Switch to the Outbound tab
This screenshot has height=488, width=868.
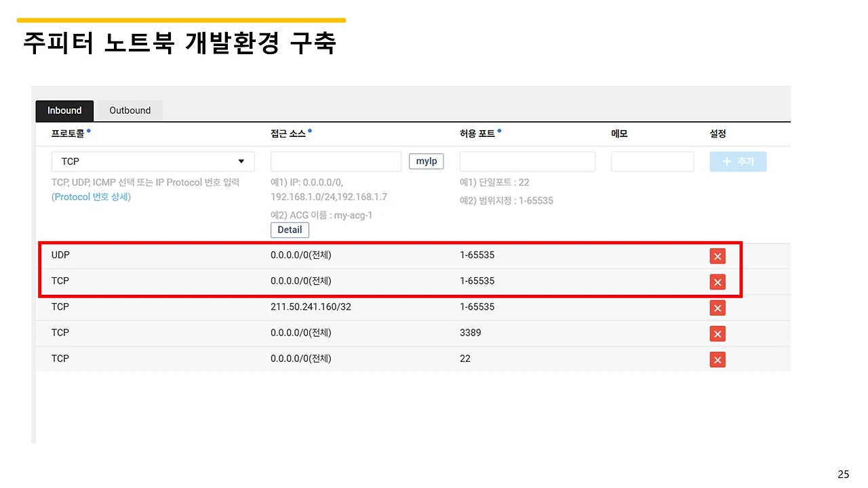pyautogui.click(x=130, y=110)
